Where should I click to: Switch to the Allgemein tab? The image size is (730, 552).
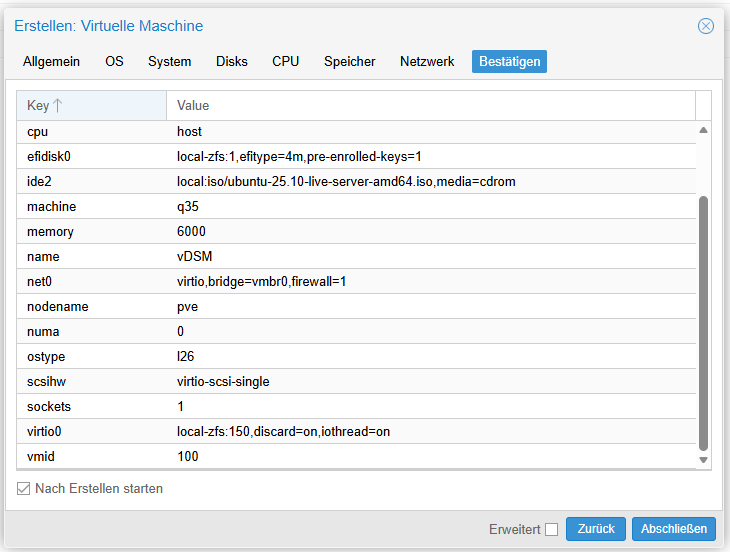point(52,62)
